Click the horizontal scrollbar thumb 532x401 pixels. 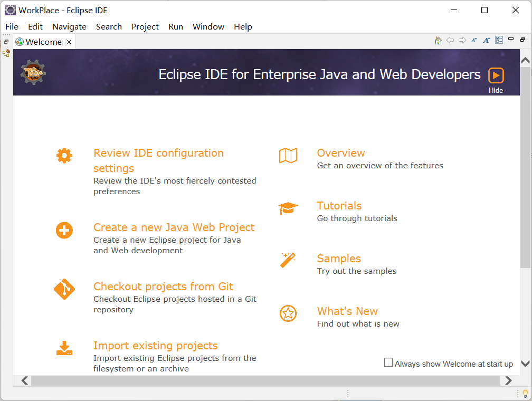point(265,380)
